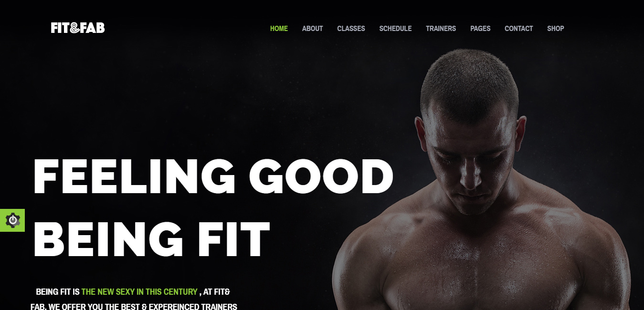The width and height of the screenshot is (644, 310).
Task: Click the ampersand symbol in the logo
Action: (x=74, y=28)
